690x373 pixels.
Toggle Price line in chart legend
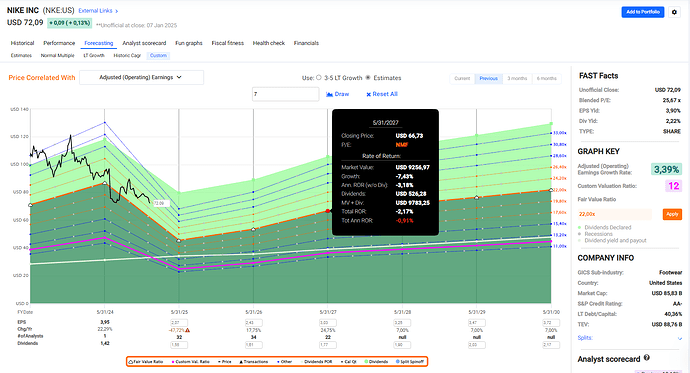[225, 362]
